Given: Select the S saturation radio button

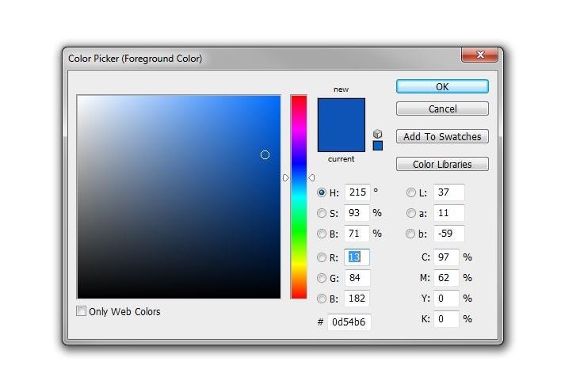Looking at the screenshot, I should 322,213.
